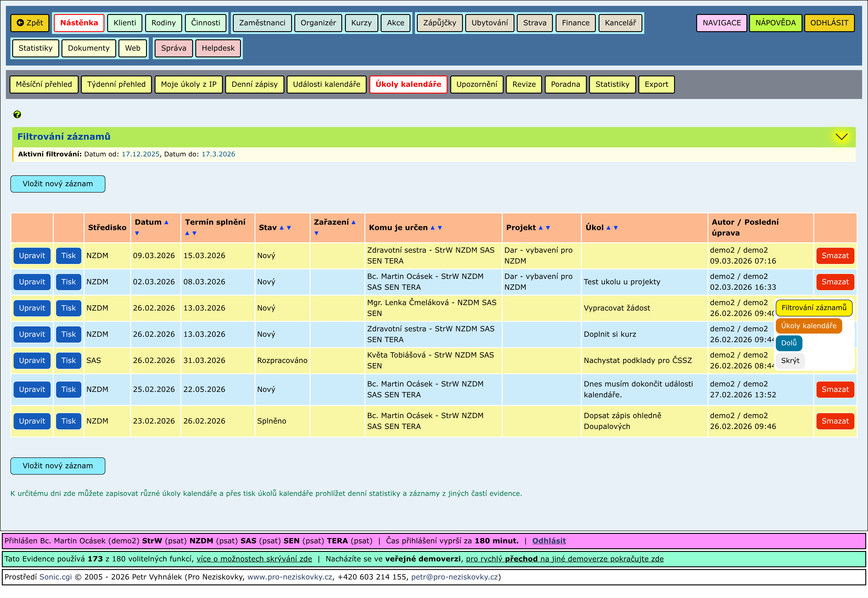The image size is (868, 598).
Task: Sort Datum column descending with down arrow
Action: click(137, 233)
